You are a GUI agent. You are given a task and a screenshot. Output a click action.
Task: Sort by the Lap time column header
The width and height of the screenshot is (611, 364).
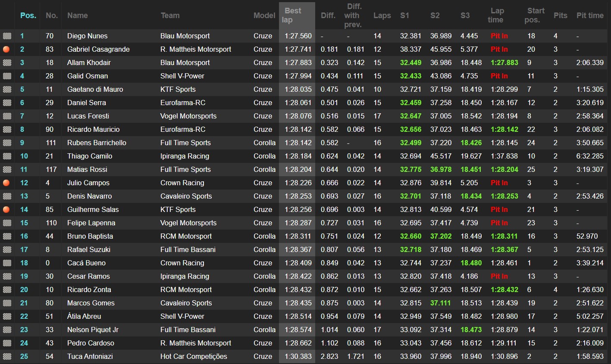click(x=496, y=15)
